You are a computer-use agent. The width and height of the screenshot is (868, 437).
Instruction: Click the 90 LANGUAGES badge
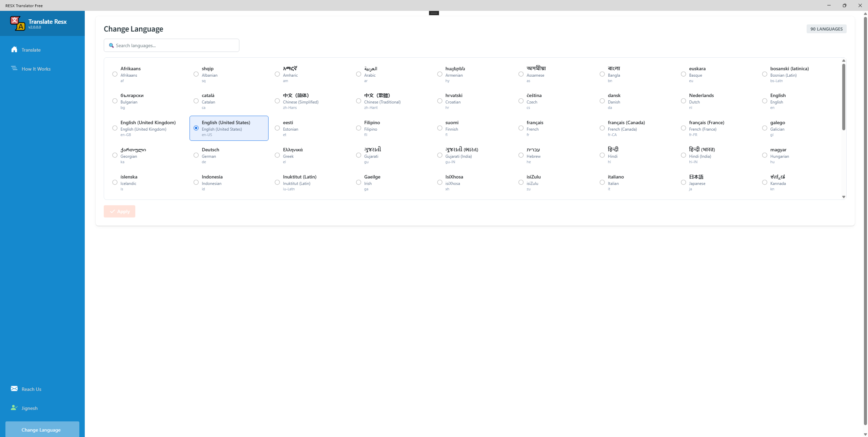click(826, 29)
